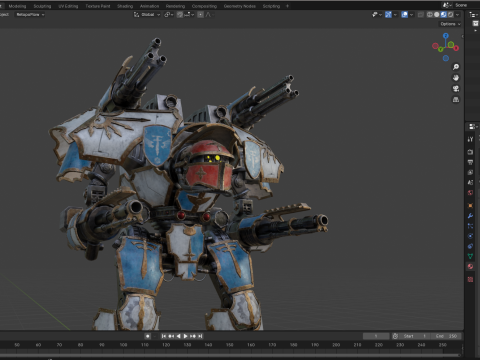This screenshot has width=480, height=360.
Task: Toggle X-ray mode
Action: [421, 15]
